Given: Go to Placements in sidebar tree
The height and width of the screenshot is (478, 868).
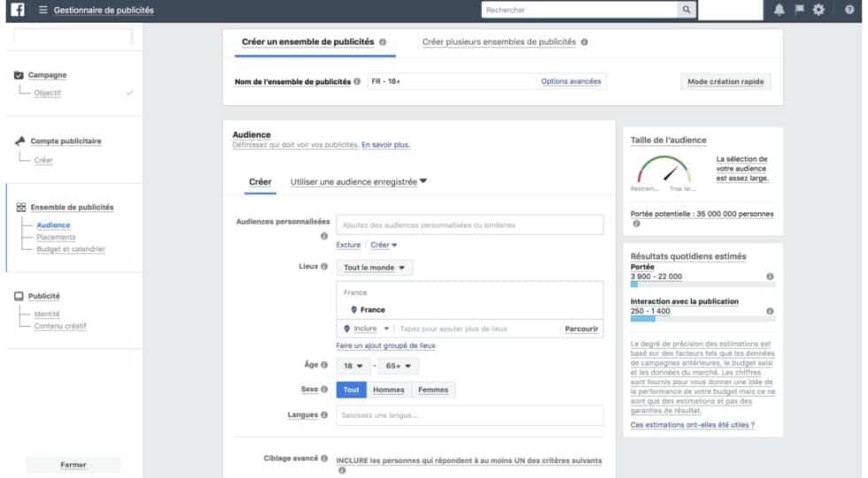Looking at the screenshot, I should pos(56,237).
